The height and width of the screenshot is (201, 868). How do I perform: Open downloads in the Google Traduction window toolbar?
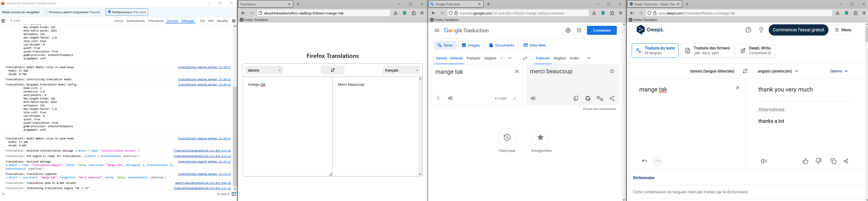(594, 13)
